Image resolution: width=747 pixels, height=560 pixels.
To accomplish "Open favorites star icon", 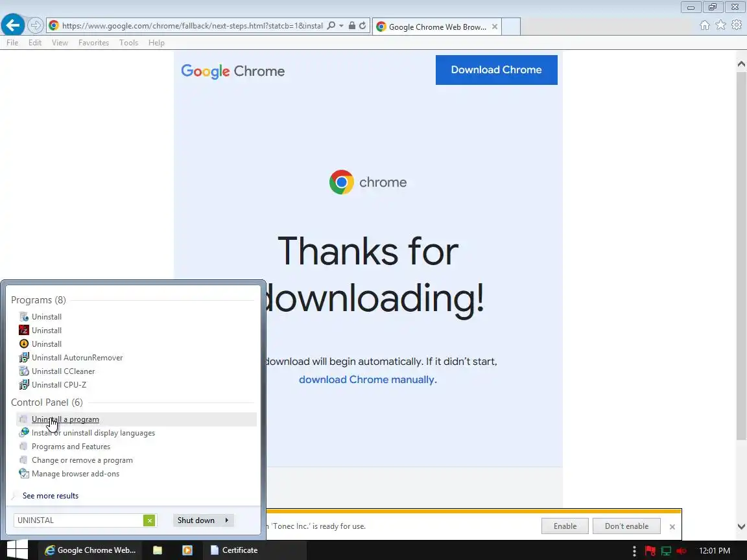I will [721, 25].
